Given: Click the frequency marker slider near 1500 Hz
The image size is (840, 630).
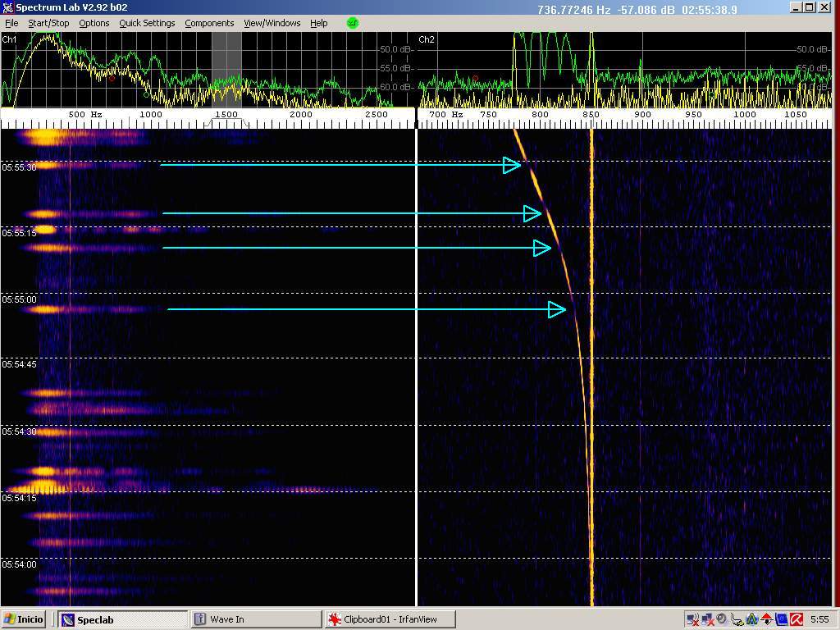Looking at the screenshot, I should coord(226,123).
